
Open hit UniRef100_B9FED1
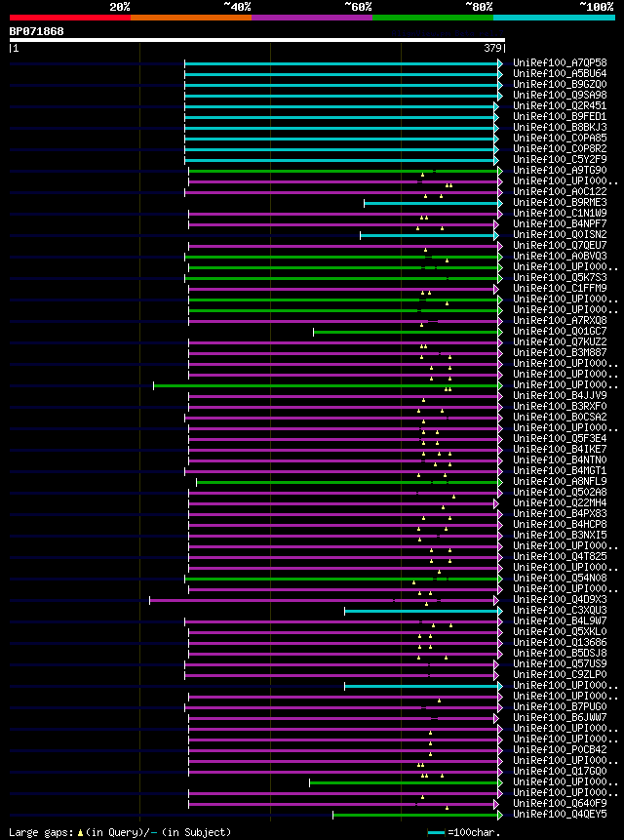point(560,117)
